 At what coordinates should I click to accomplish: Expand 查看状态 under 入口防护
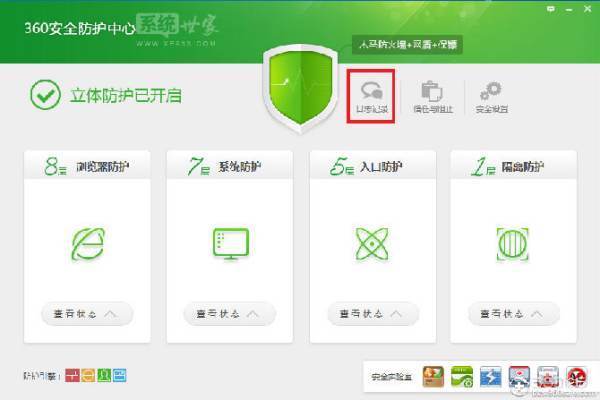[x=373, y=314]
